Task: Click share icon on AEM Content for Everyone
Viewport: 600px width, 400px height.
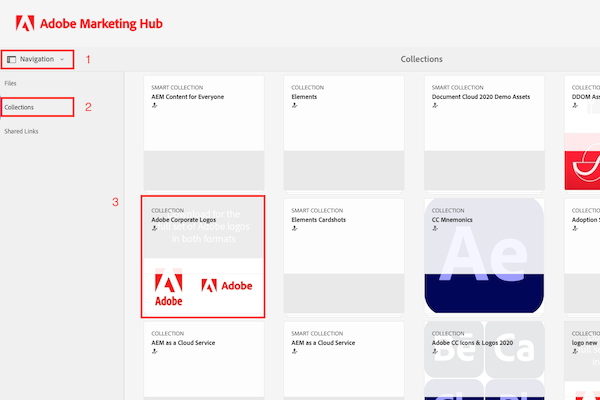Action: click(x=155, y=105)
